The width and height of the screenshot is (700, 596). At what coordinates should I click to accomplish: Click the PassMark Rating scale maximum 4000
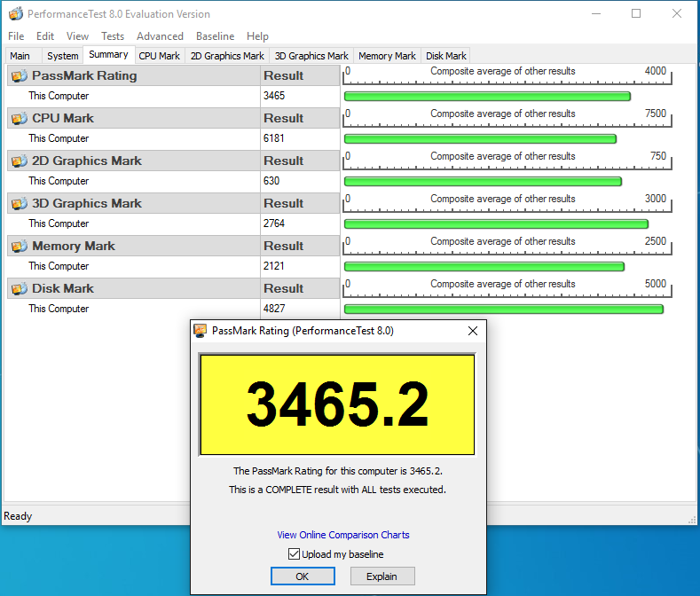[656, 71]
